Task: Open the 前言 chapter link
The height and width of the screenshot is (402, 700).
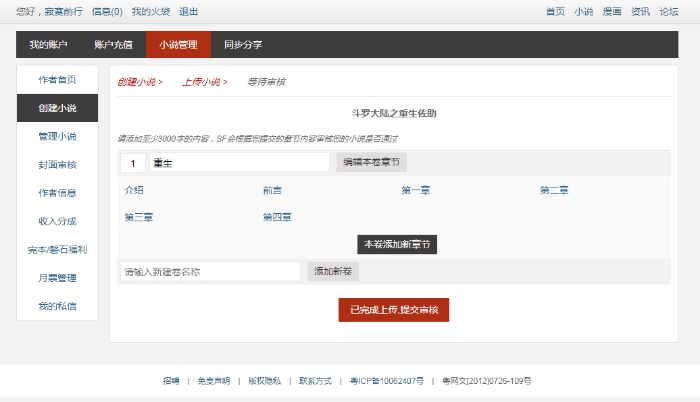Action: (x=272, y=190)
